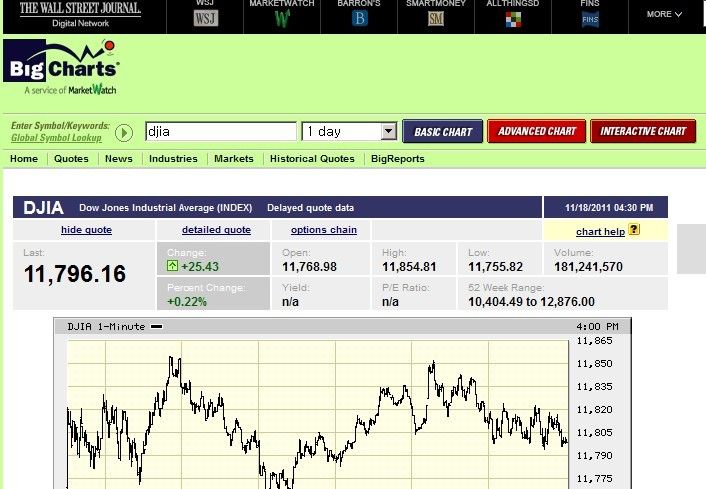
Task: Open the detailed quote link
Action: pos(216,230)
